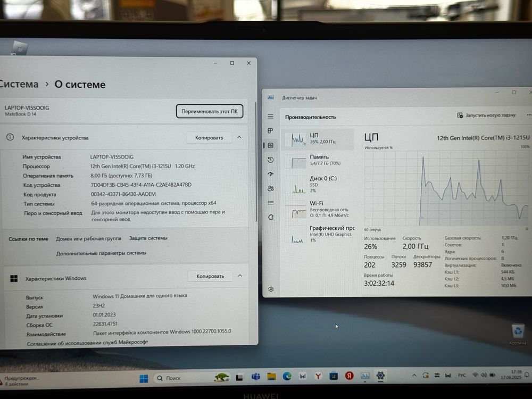Select Memory in performance list

[318, 160]
